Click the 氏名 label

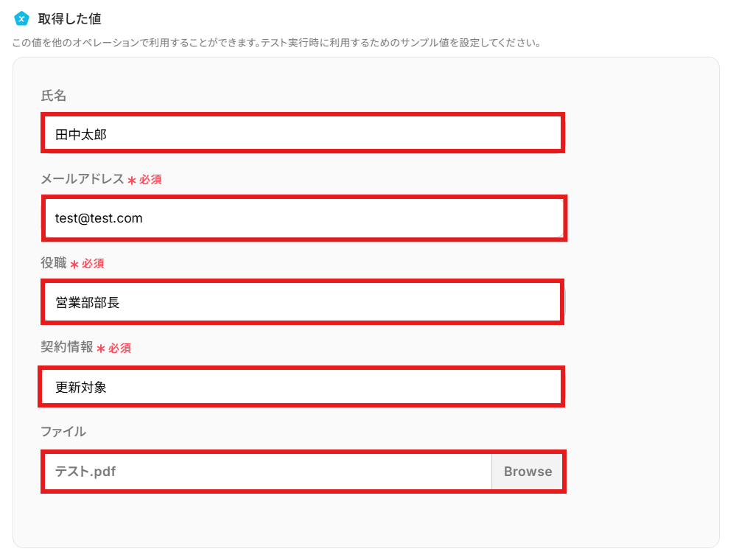point(54,95)
